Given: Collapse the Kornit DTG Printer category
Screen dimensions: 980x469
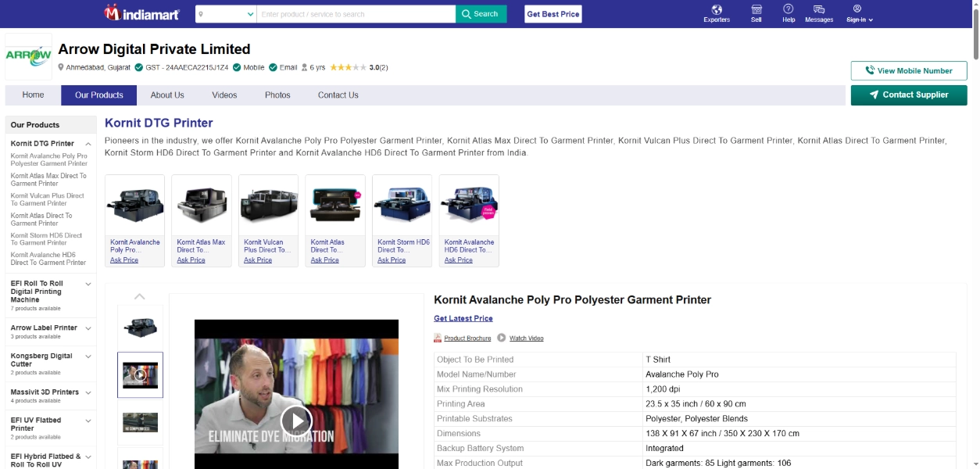Looking at the screenshot, I should pos(88,144).
